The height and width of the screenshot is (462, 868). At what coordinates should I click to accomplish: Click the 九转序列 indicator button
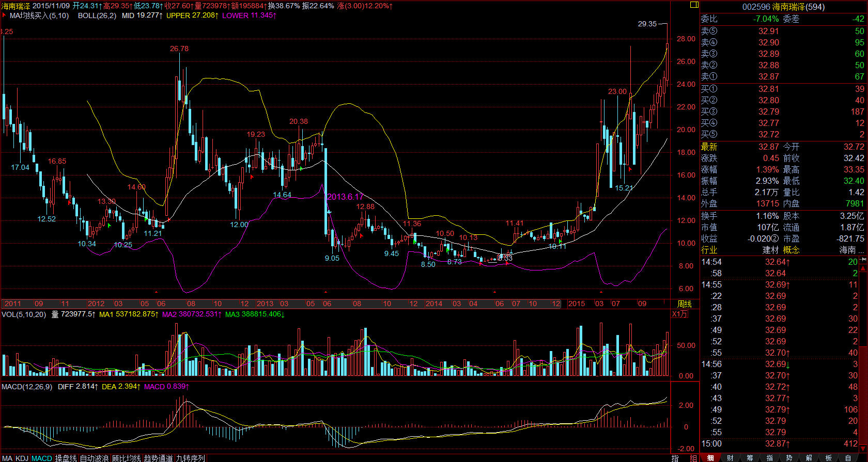click(x=190, y=458)
